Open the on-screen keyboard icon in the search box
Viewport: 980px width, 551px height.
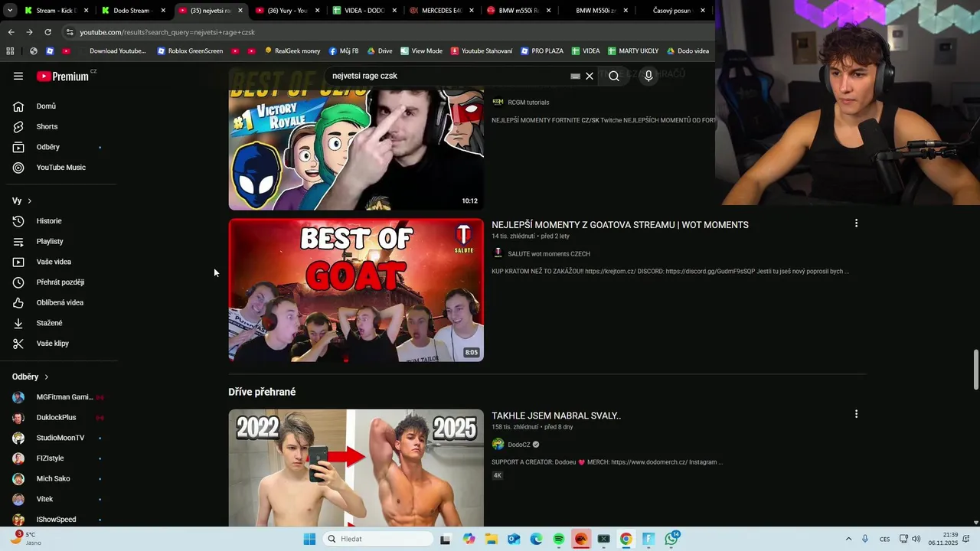575,76
